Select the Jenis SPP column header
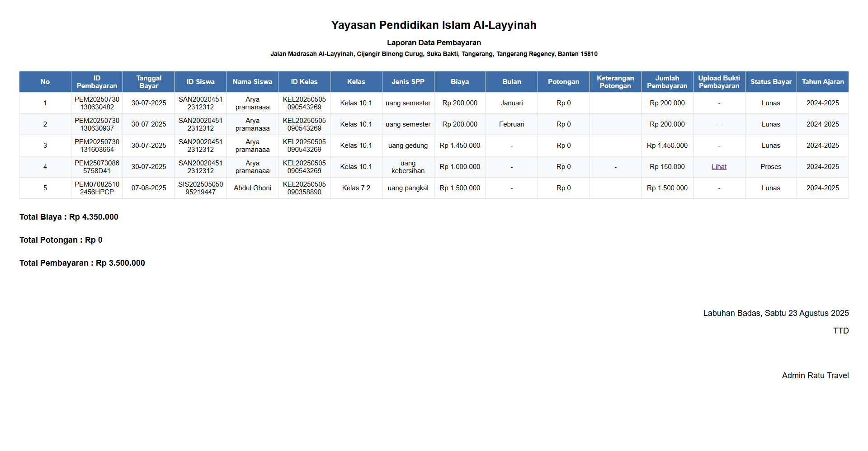Image resolution: width=868 pixels, height=451 pixels. (408, 82)
